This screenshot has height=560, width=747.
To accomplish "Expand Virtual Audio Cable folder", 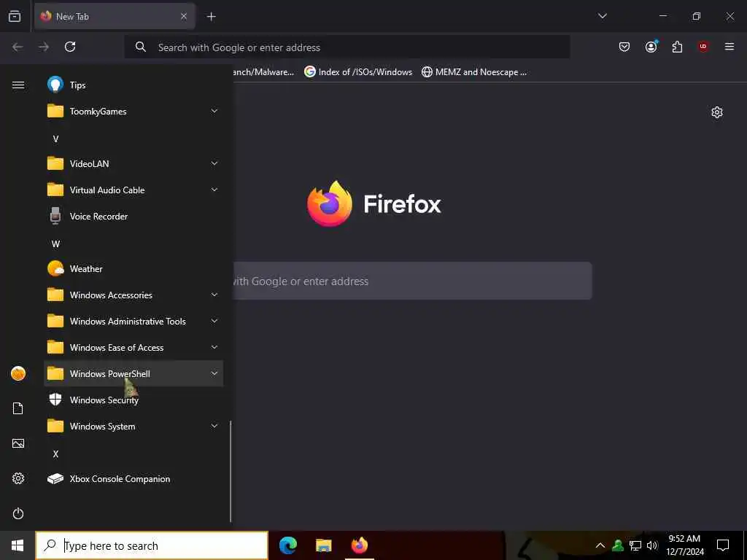I will point(133,190).
